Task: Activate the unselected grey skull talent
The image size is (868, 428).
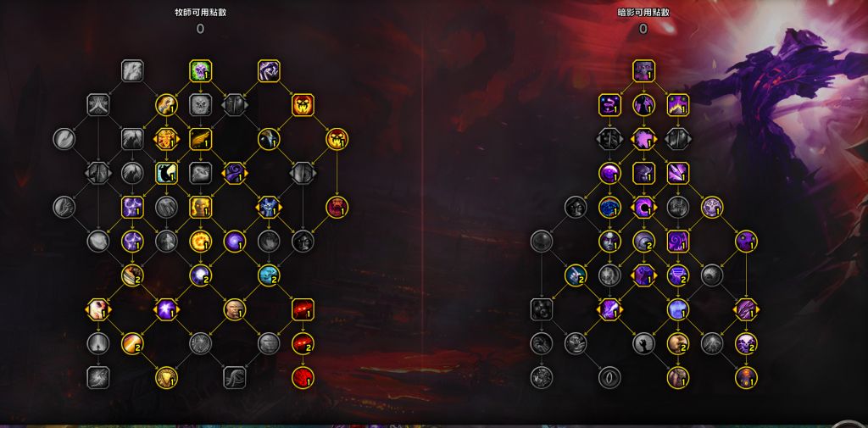Action: [200, 104]
